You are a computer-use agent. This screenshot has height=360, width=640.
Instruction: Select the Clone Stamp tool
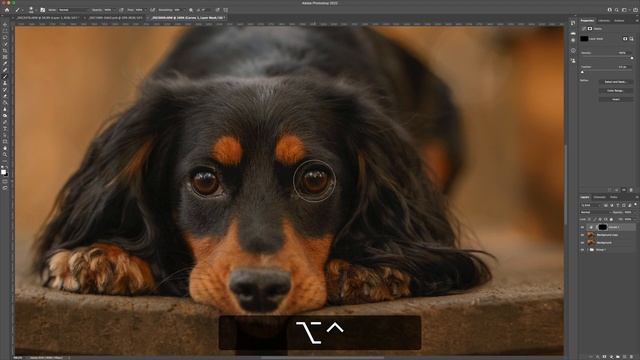(x=5, y=83)
